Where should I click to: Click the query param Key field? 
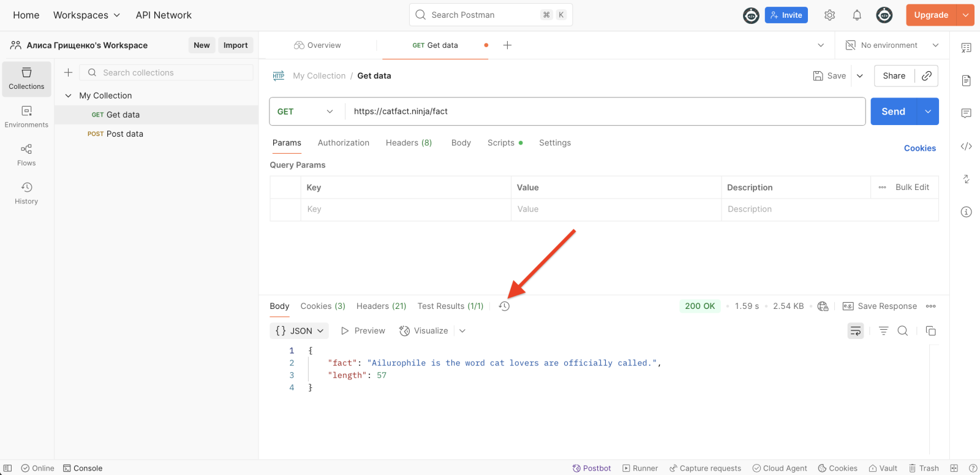pos(405,210)
